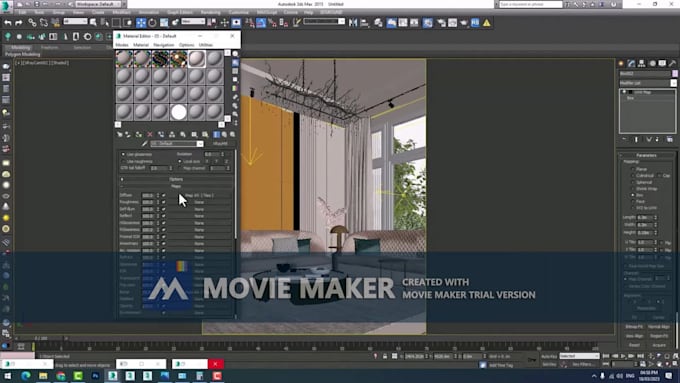This screenshot has width=680, height=383.
Task: Open the Rendering menu in main menu bar
Action: click(210, 12)
